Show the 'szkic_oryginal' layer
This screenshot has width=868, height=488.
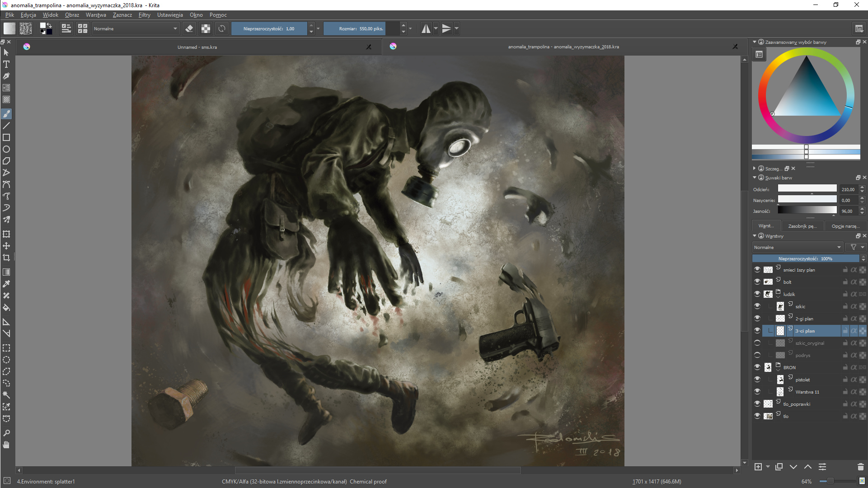(x=757, y=343)
